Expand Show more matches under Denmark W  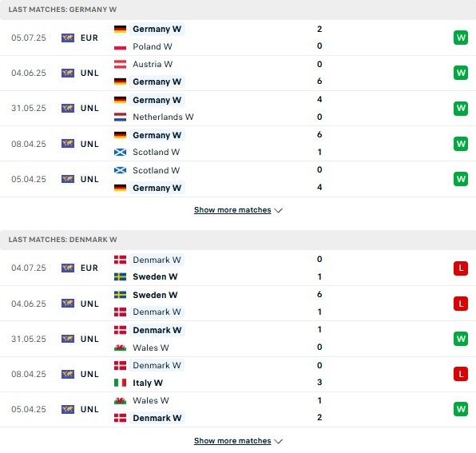click(x=232, y=440)
